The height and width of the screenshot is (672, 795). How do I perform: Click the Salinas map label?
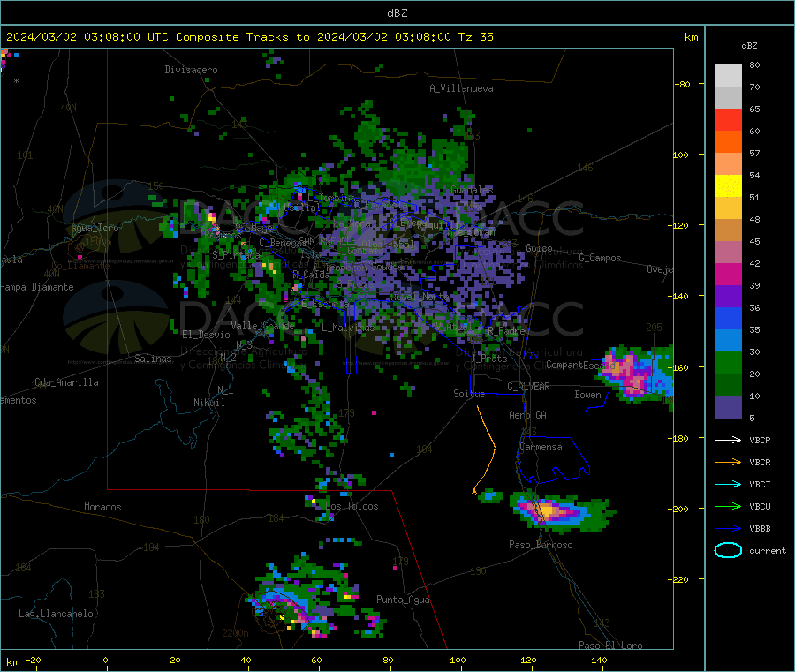tap(153, 359)
